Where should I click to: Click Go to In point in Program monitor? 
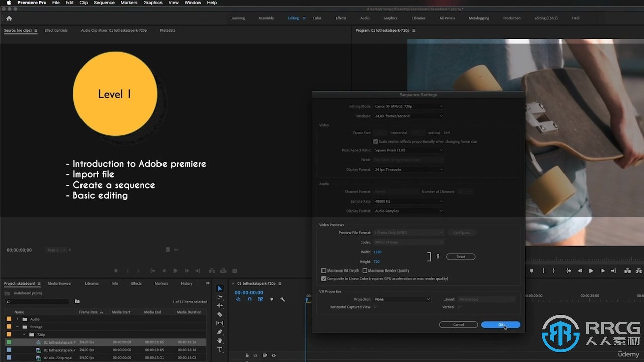568,270
